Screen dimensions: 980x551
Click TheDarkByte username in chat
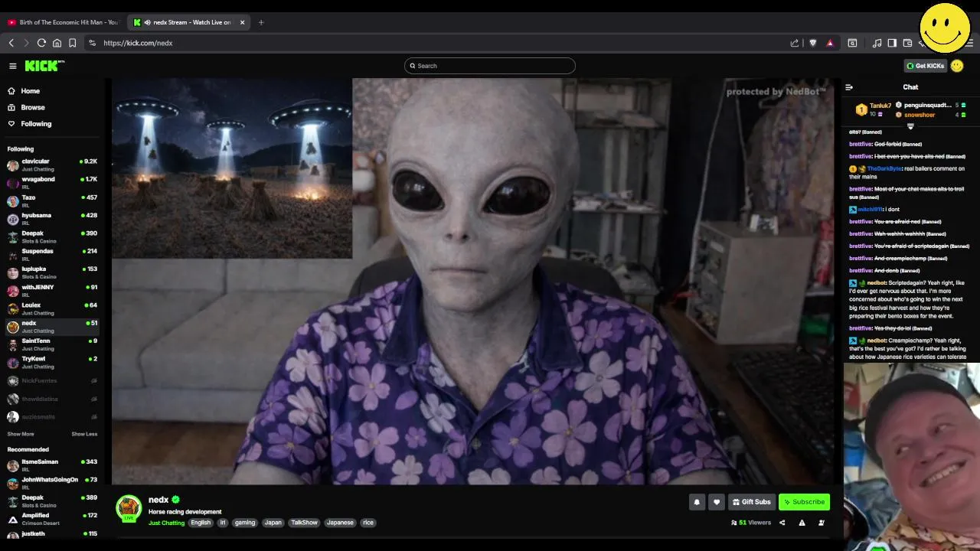(884, 168)
